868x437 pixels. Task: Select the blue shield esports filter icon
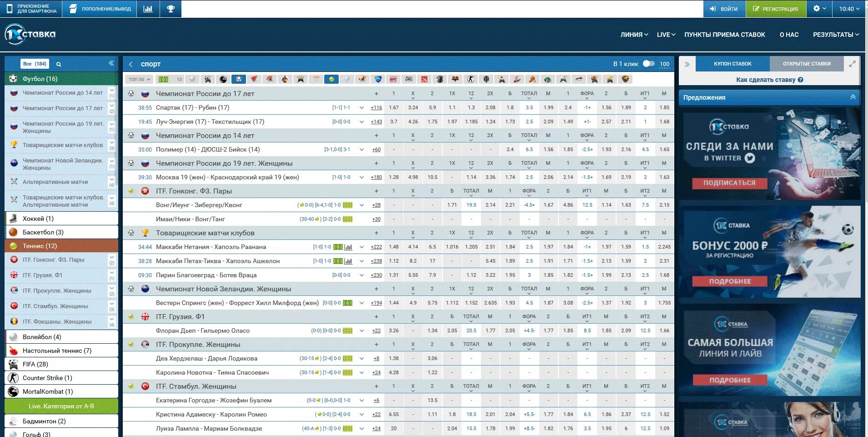377,79
